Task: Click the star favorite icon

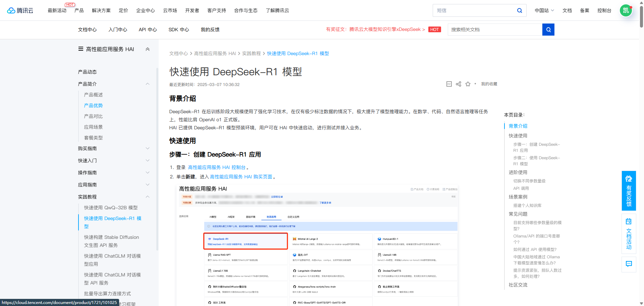Action: pyautogui.click(x=468, y=84)
